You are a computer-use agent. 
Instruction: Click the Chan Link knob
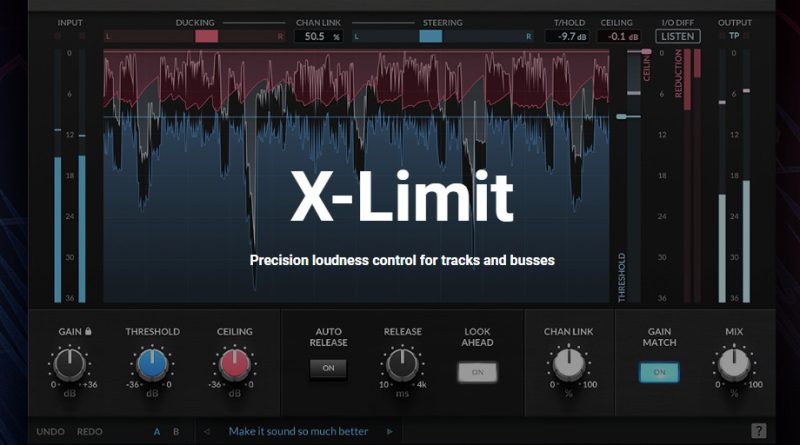(x=568, y=365)
